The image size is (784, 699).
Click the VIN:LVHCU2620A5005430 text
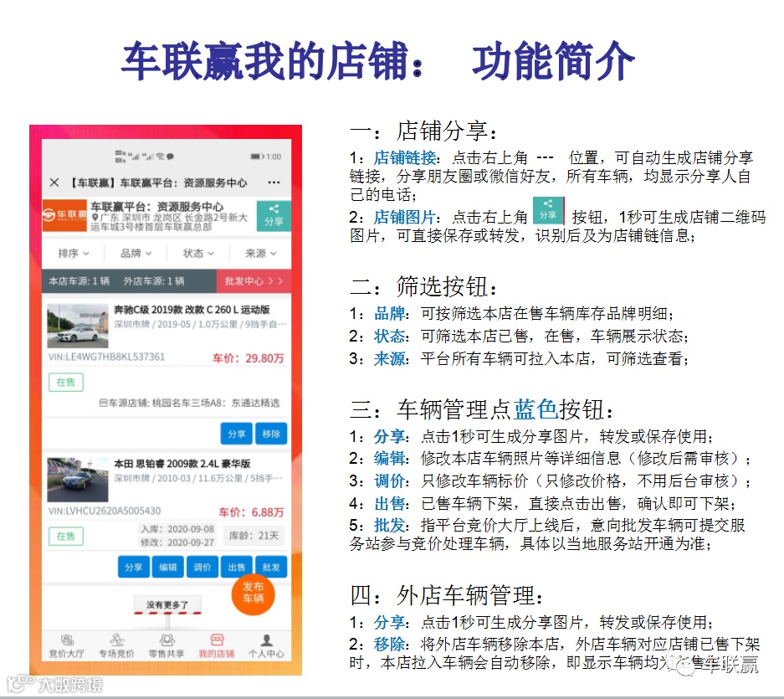tap(105, 511)
